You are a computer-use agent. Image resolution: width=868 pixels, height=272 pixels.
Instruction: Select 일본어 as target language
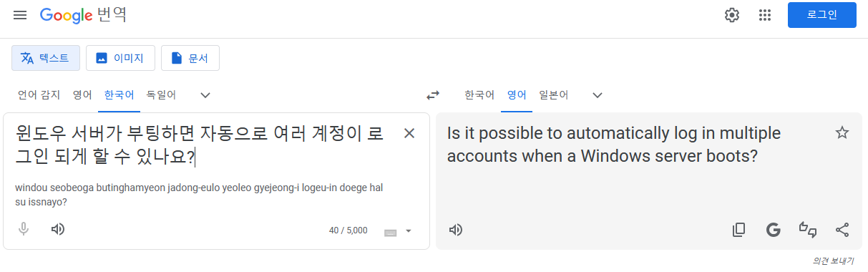pyautogui.click(x=553, y=94)
